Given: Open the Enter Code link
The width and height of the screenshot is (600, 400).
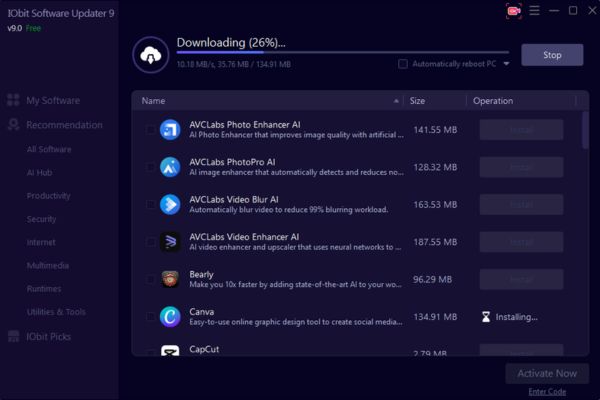Looking at the screenshot, I should (x=547, y=392).
